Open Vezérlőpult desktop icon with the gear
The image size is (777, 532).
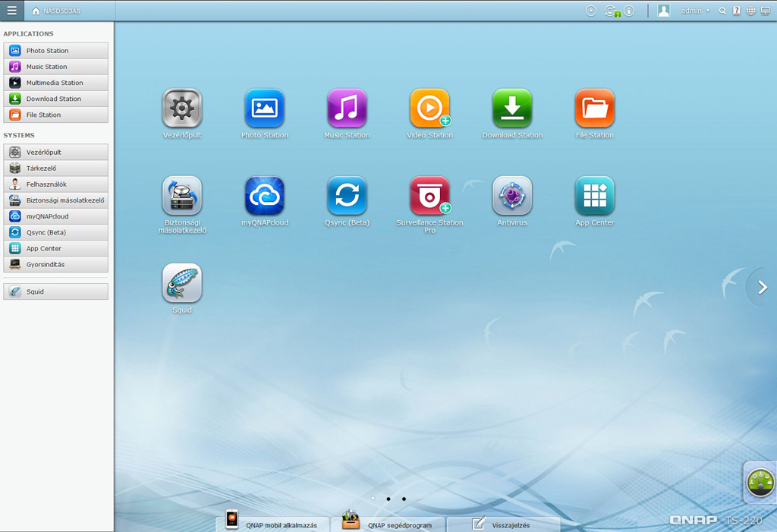tap(182, 108)
